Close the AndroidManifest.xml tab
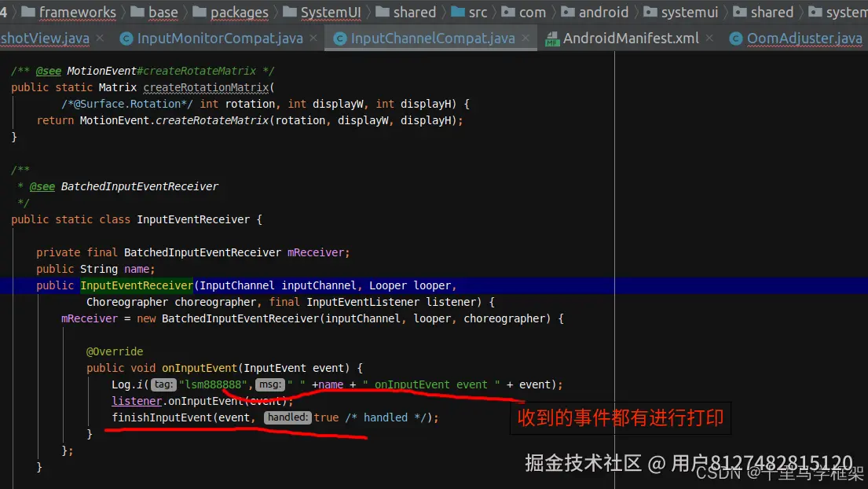This screenshot has height=489, width=868. point(709,38)
